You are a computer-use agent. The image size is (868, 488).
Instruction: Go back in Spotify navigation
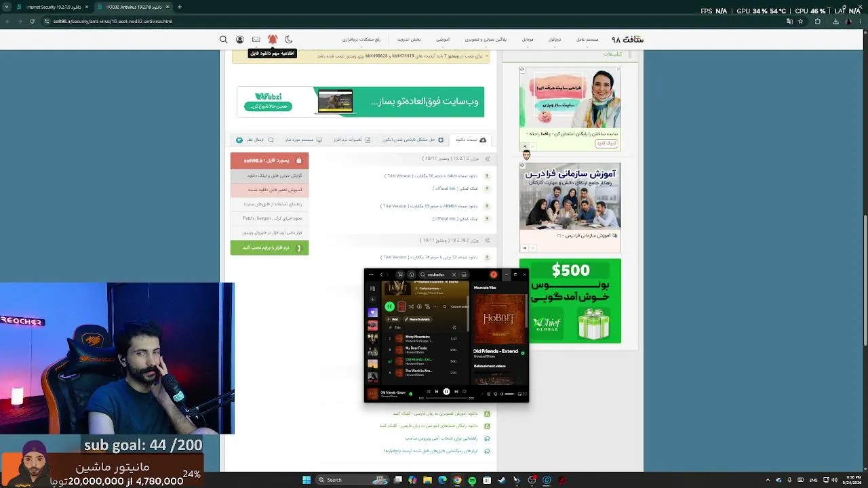[381, 274]
